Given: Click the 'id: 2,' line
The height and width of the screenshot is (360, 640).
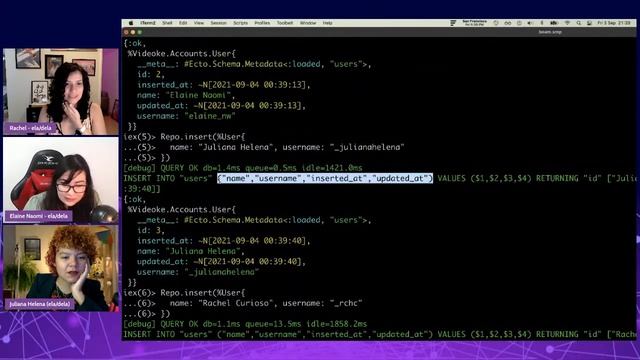Looking at the screenshot, I should [151, 74].
